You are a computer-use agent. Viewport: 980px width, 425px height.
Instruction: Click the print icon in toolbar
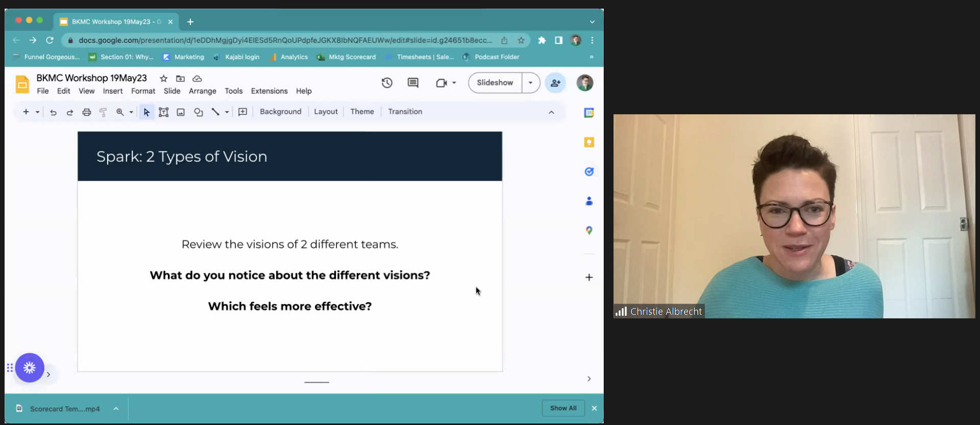pos(87,112)
